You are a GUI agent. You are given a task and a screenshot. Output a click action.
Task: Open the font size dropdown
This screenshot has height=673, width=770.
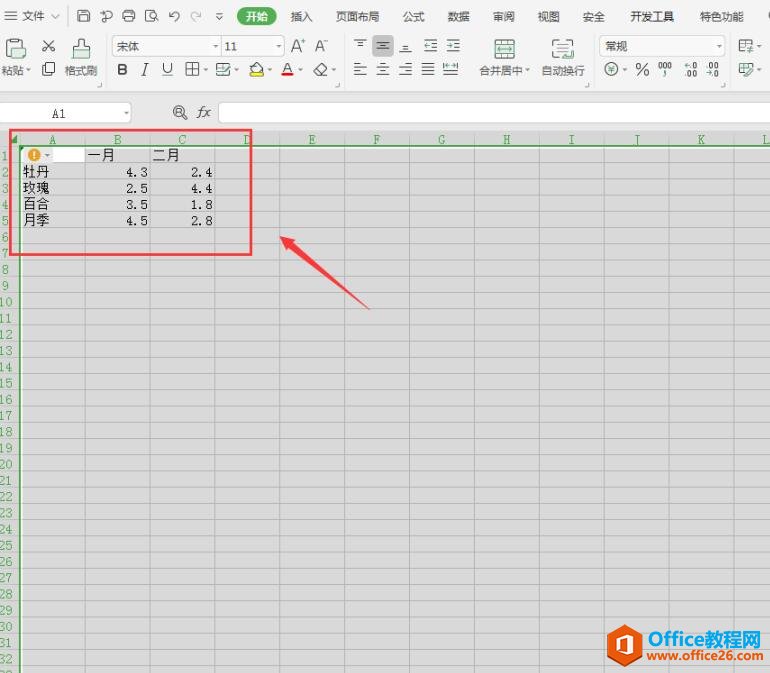(278, 47)
